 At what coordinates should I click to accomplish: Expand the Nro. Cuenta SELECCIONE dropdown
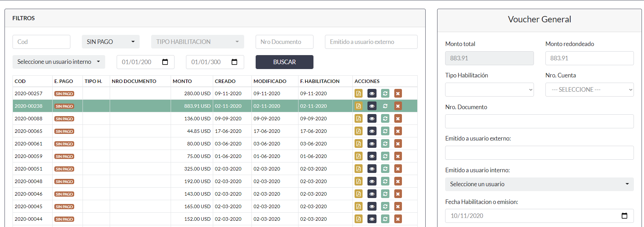pyautogui.click(x=589, y=90)
